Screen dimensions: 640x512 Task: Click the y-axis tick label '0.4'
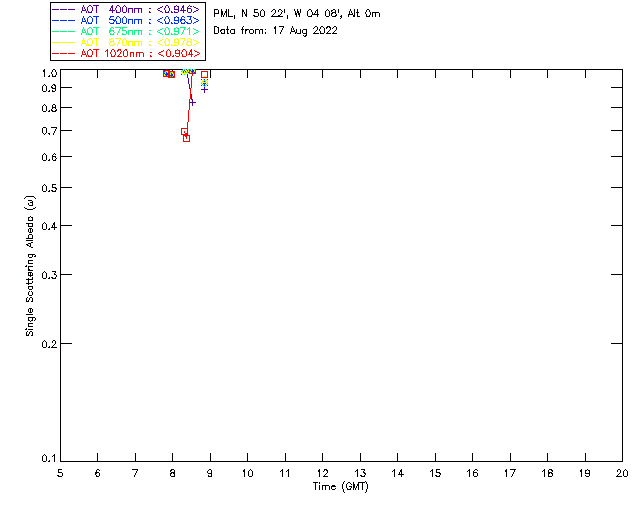49,226
